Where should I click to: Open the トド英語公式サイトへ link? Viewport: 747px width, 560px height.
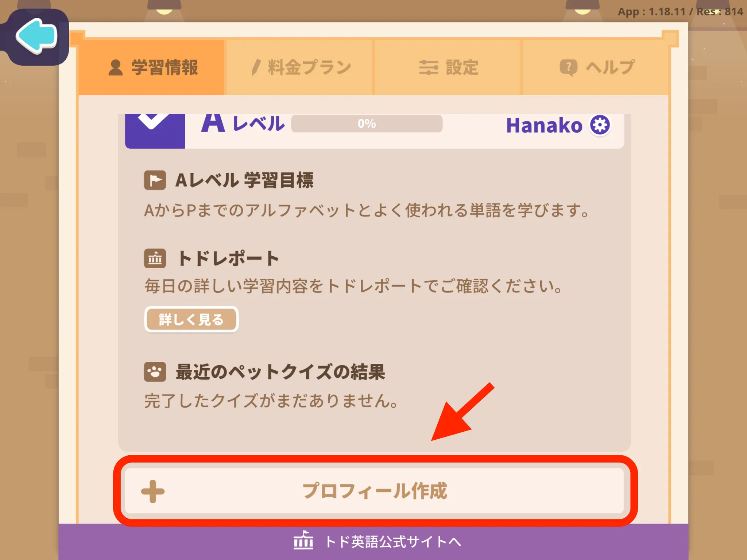[378, 541]
